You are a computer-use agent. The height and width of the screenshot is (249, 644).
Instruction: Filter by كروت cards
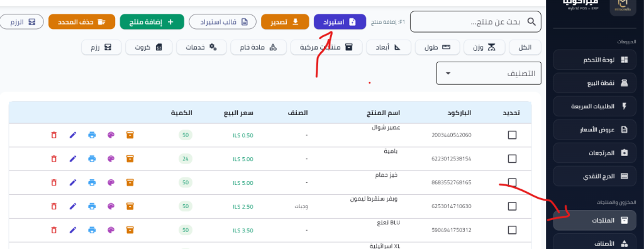(x=148, y=47)
